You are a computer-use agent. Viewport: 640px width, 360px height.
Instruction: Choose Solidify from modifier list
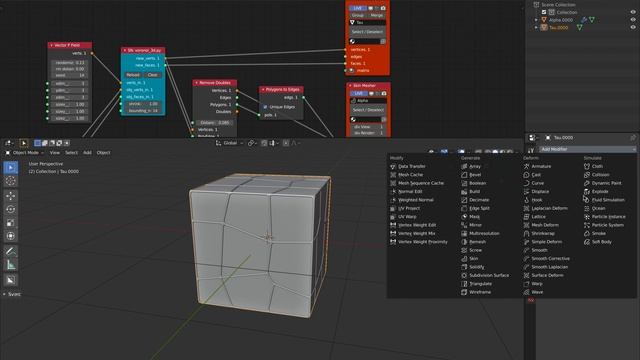coord(476,267)
